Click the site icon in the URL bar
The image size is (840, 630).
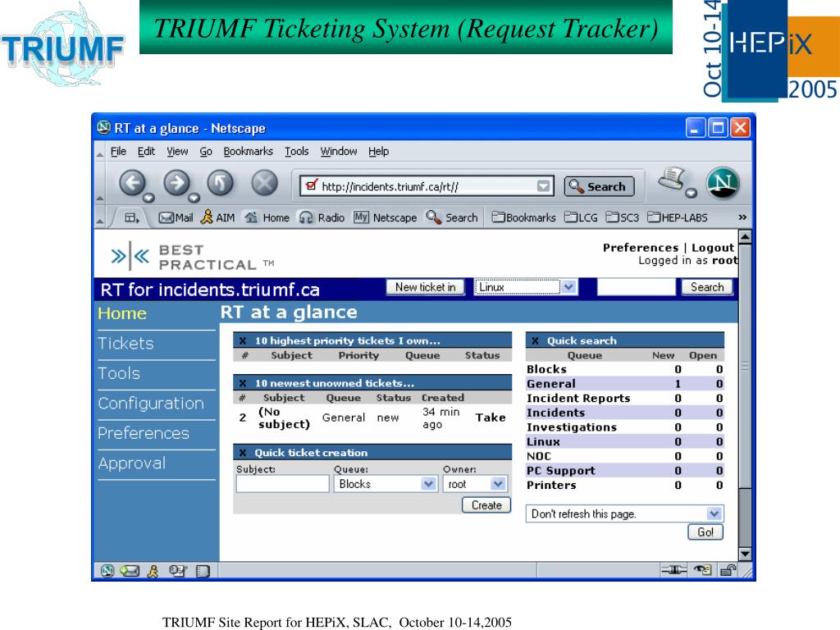point(311,185)
